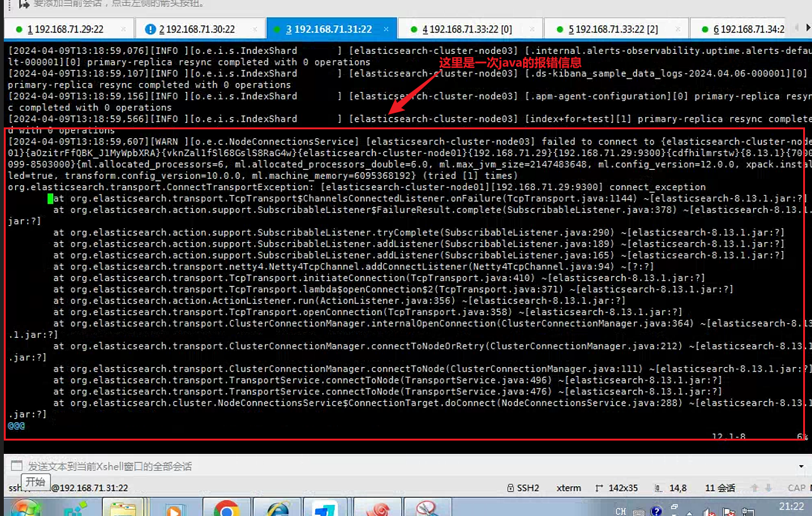Click the add-session arrow icon at the top left

click(x=24, y=4)
